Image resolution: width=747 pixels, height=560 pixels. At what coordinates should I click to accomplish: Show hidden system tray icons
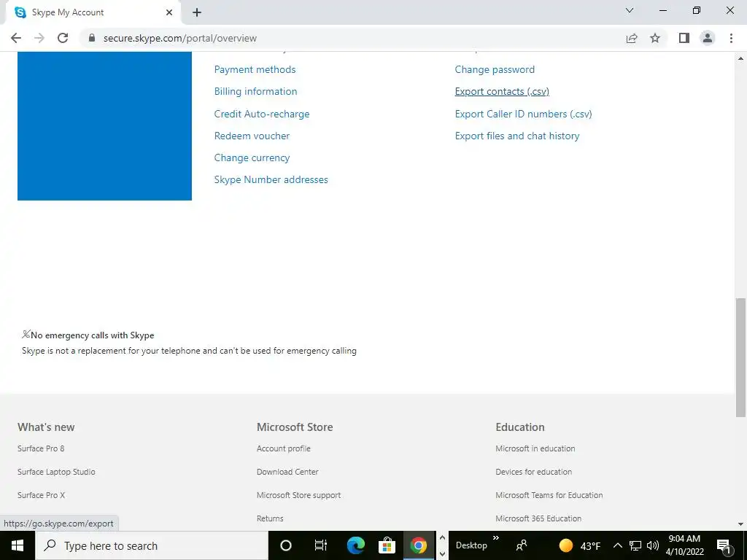[617, 545]
